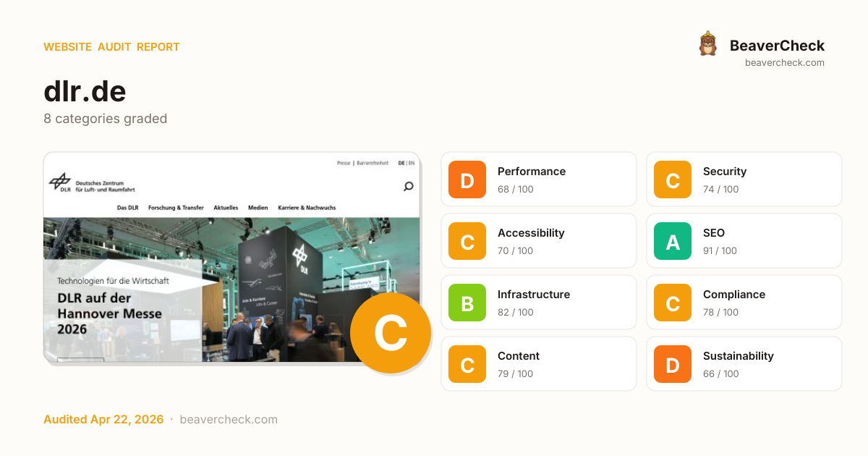Open the Das DLR menu in preview
The width and height of the screenshot is (868, 456).
click(127, 208)
